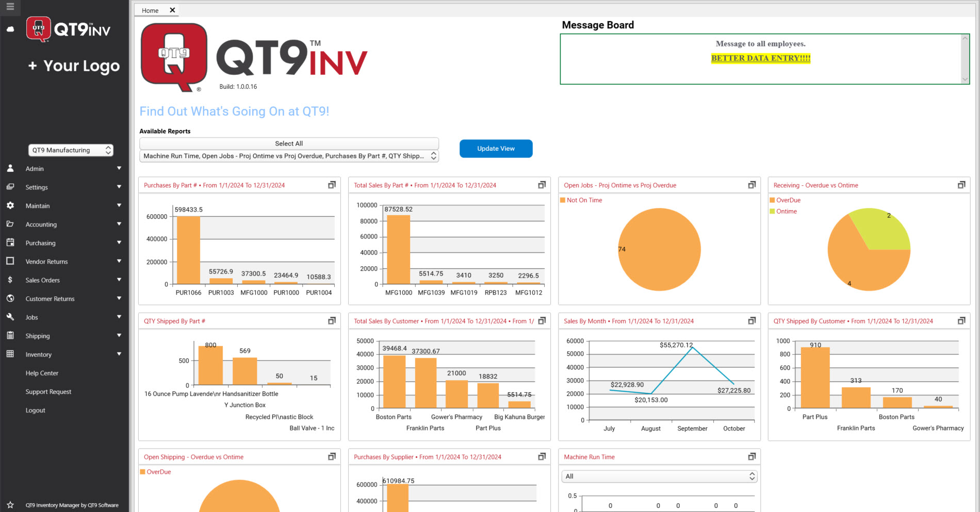Expand the Shipping sidebar section
980x512 pixels.
(x=119, y=335)
